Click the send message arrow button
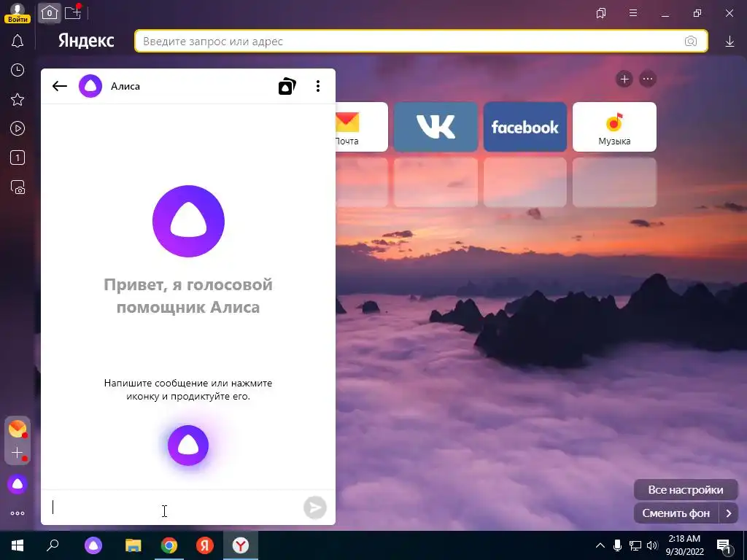747x560 pixels. 315,507
